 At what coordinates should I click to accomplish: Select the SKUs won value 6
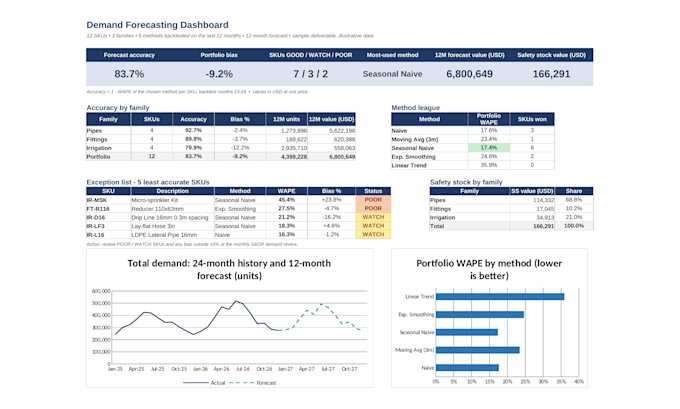click(532, 147)
